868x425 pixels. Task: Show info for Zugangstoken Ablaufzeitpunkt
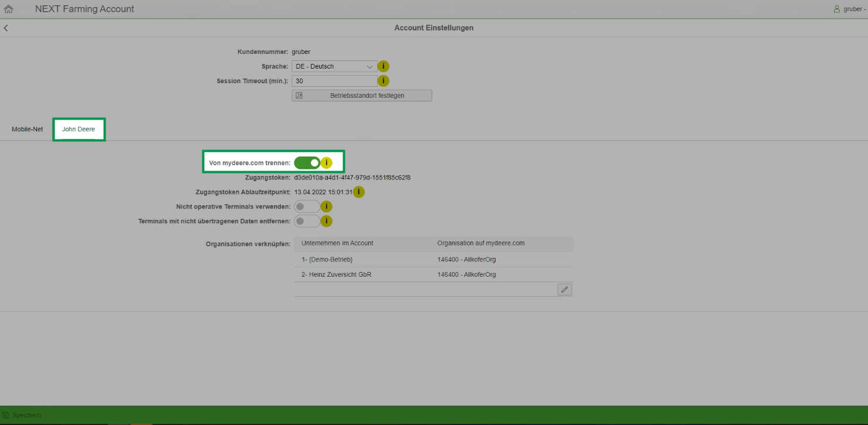(358, 192)
